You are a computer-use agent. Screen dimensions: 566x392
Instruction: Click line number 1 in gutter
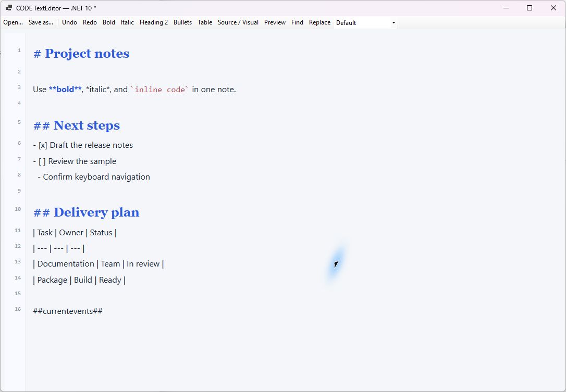coord(19,50)
